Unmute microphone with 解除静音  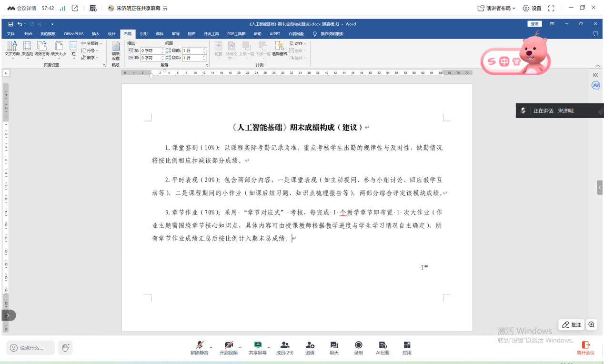point(200,348)
